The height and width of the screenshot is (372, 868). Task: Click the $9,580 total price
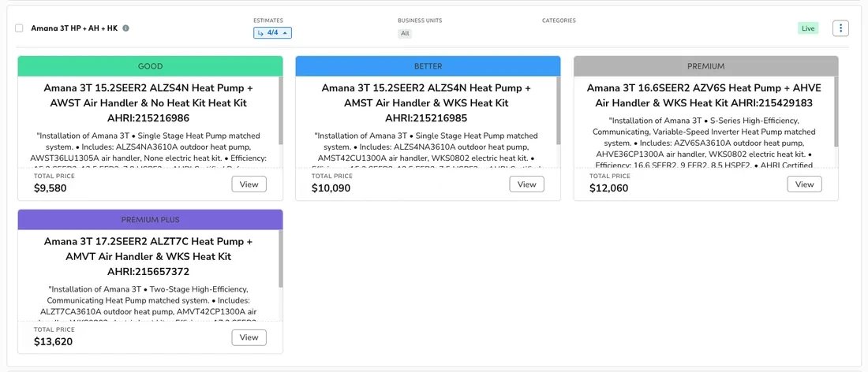pos(50,188)
